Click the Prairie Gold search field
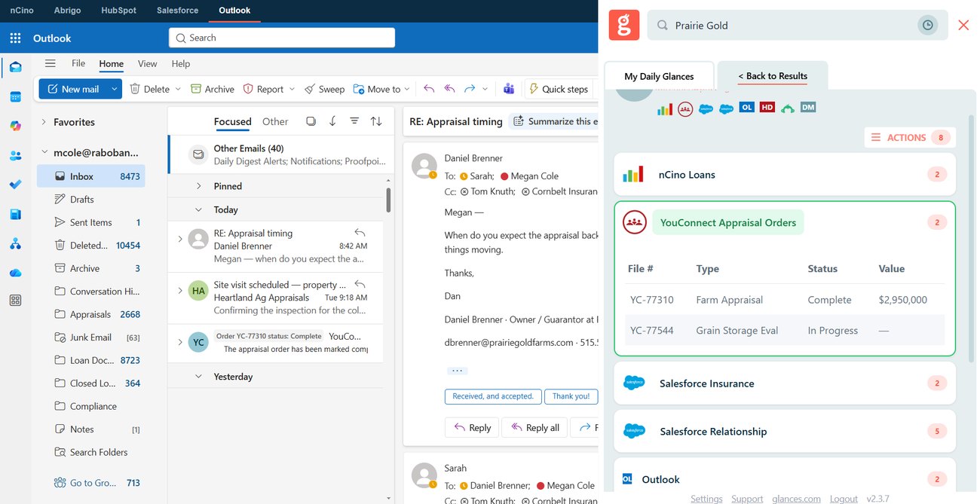The image size is (980, 504). 784,25
